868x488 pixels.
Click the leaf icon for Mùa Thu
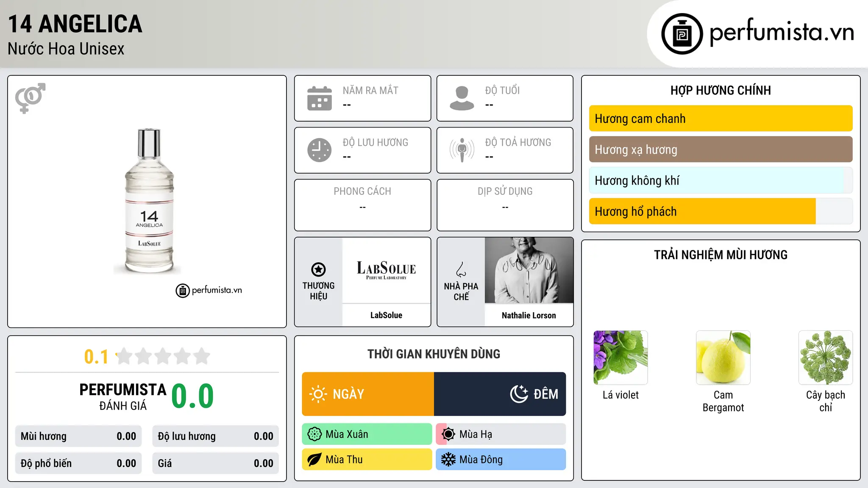click(314, 460)
